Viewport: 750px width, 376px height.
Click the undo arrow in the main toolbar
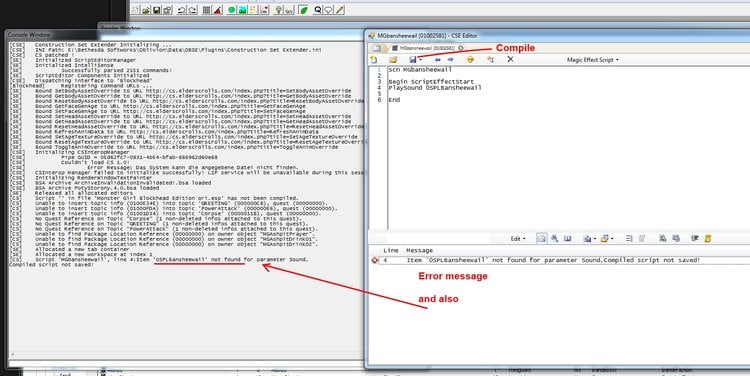(181, 10)
